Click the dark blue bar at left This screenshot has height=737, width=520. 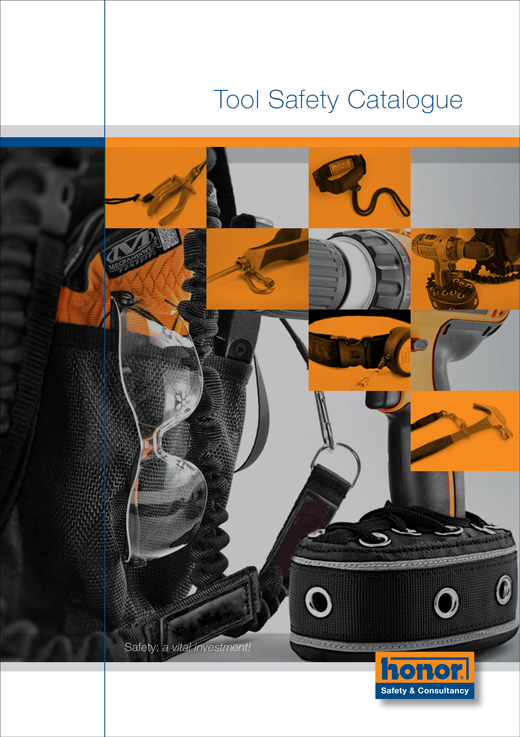(52, 142)
